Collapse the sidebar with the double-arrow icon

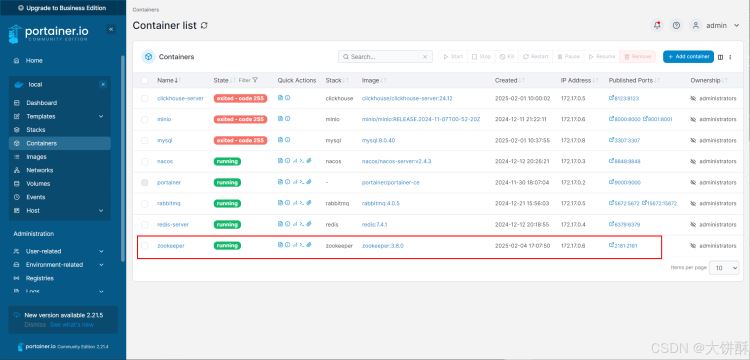pos(111,29)
